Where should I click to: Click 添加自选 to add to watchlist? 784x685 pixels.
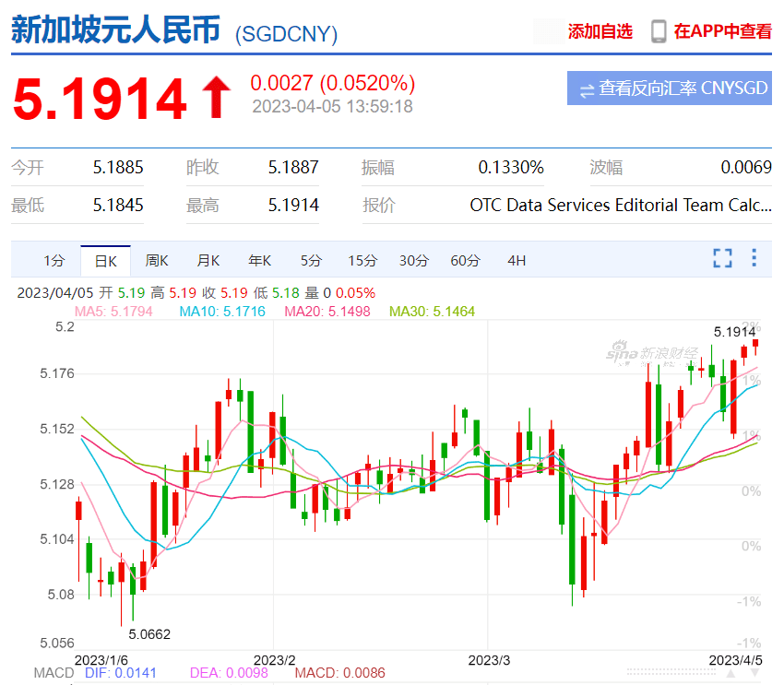click(x=600, y=31)
